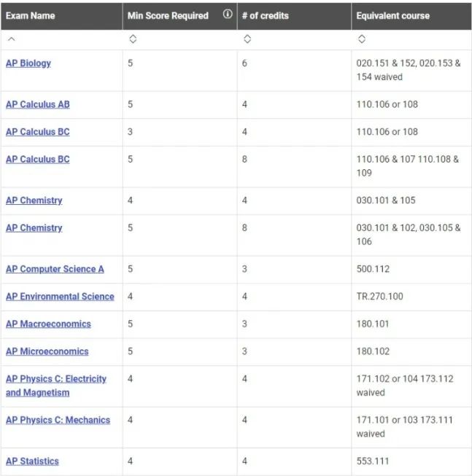Click the Equivalent course column header
The height and width of the screenshot is (476, 472).
point(392,15)
